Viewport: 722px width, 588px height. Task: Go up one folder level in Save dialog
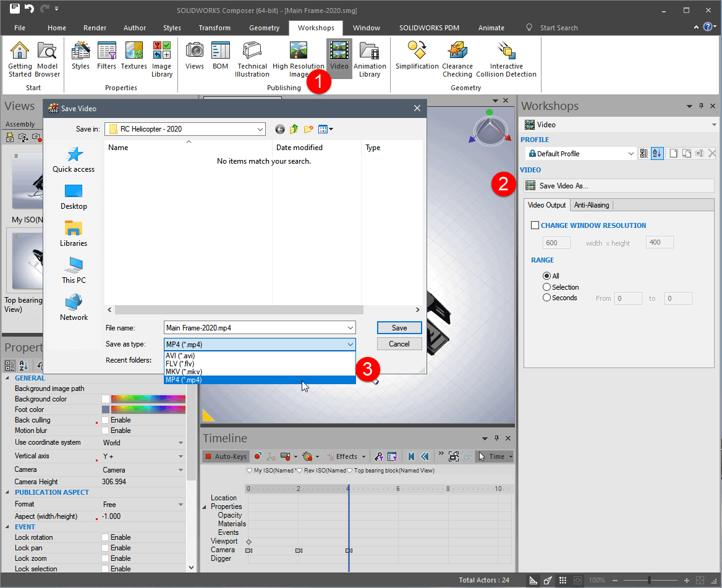(294, 129)
